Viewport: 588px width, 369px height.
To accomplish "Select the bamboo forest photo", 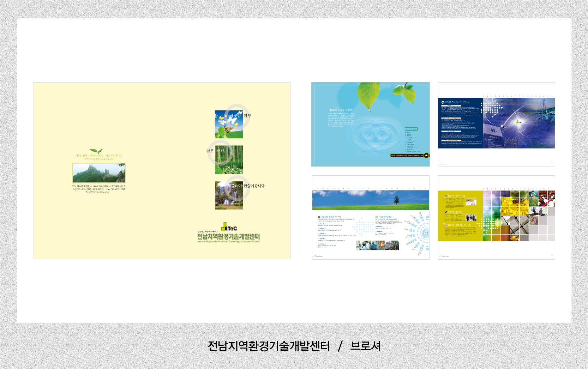I will pyautogui.click(x=229, y=160).
